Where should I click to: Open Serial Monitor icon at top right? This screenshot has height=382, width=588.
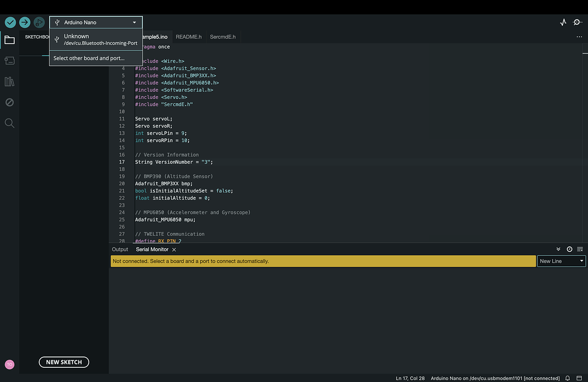tap(577, 22)
